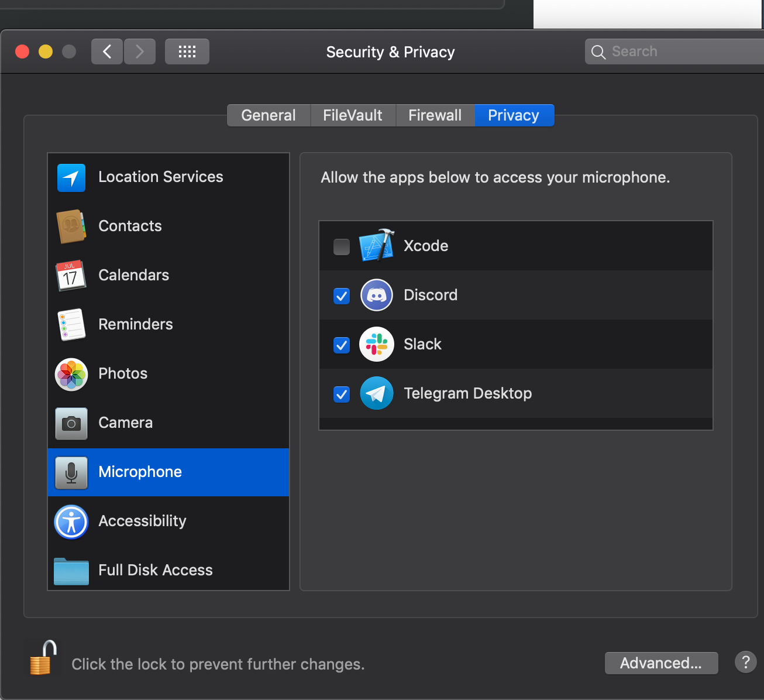
Task: Click the Camera icon in the privacy sidebar
Action: 71,423
